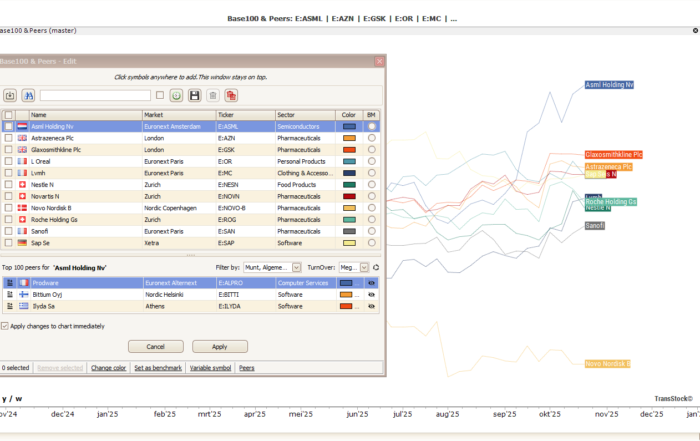
Task: Click the Apply button
Action: coord(220,346)
